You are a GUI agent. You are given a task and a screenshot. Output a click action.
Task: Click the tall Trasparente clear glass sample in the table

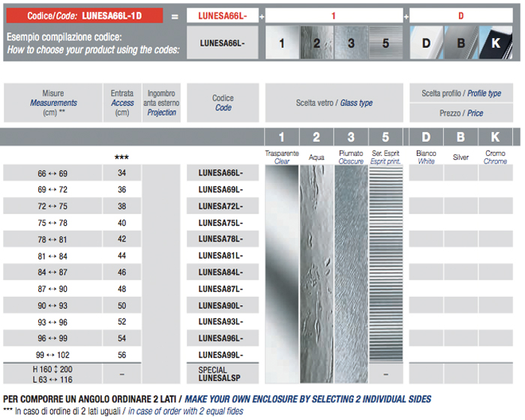(x=282, y=264)
